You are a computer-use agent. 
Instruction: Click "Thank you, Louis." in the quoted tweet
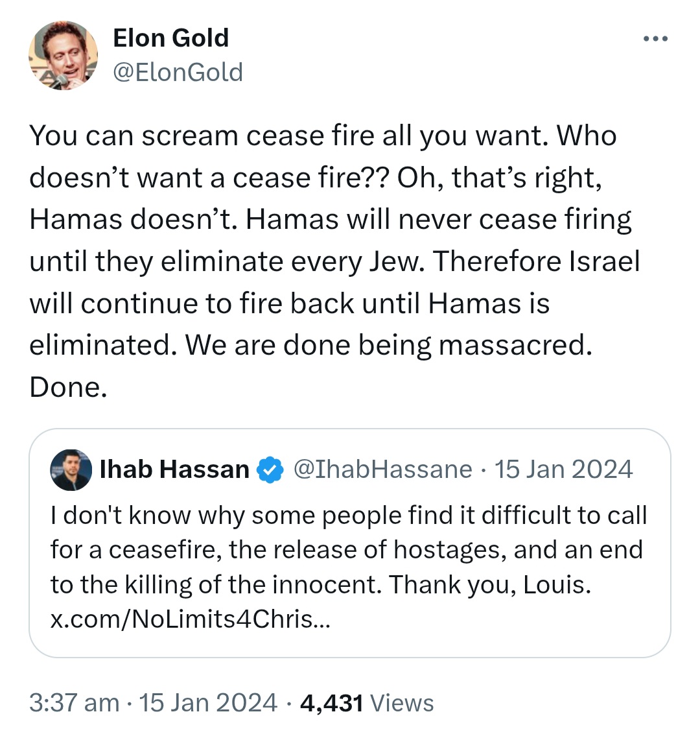coord(490,584)
